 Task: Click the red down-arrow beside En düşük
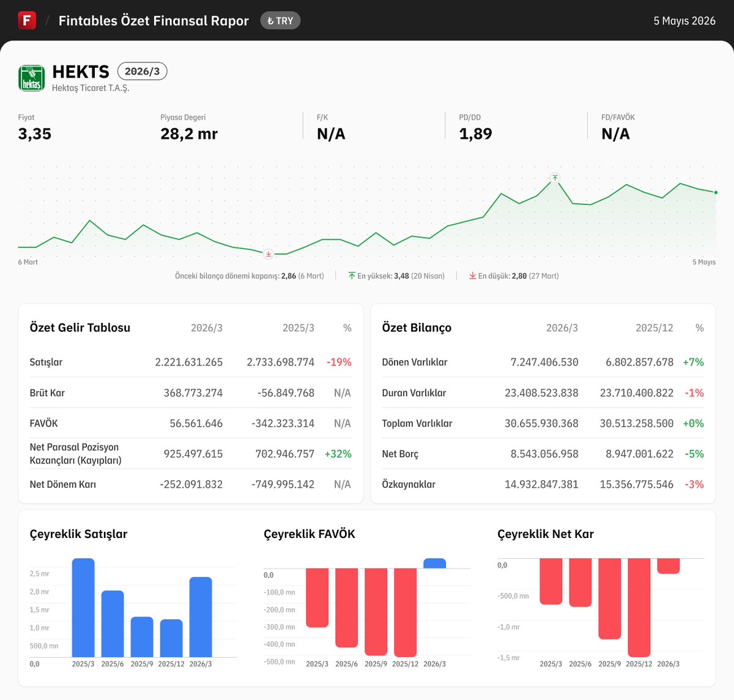(473, 276)
